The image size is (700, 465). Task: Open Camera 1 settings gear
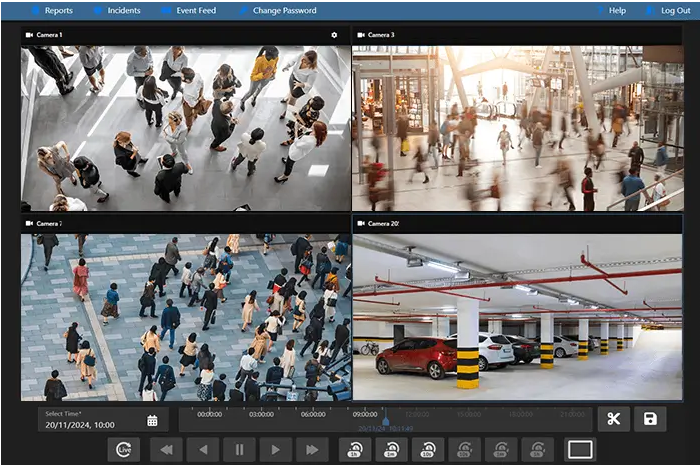point(334,35)
